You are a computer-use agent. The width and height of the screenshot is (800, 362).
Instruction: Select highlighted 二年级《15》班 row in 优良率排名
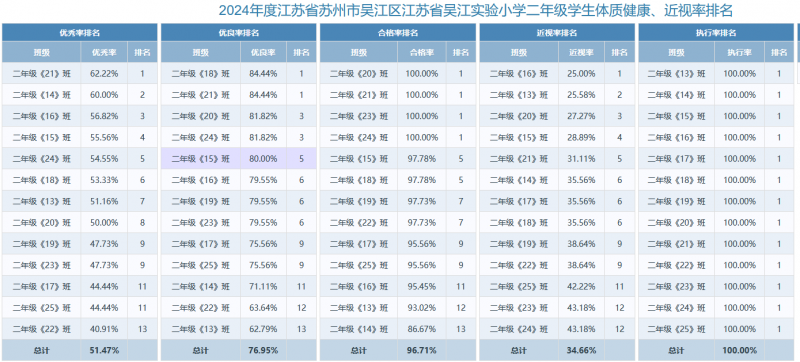239,159
